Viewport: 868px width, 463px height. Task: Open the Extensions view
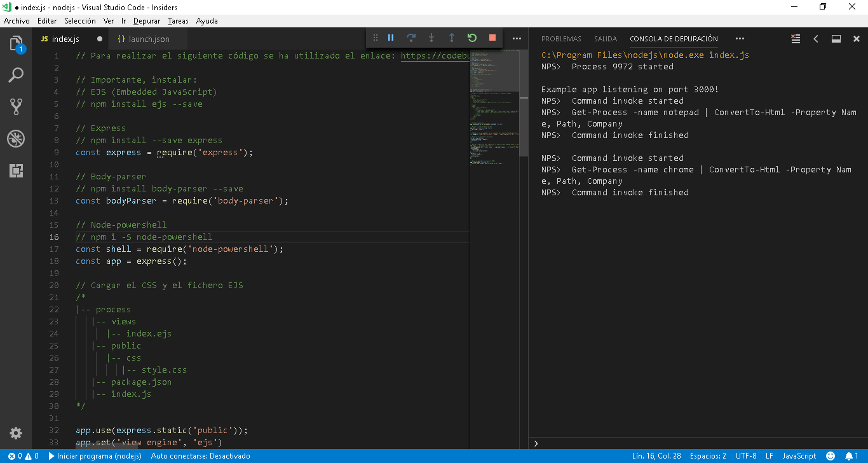coord(16,170)
